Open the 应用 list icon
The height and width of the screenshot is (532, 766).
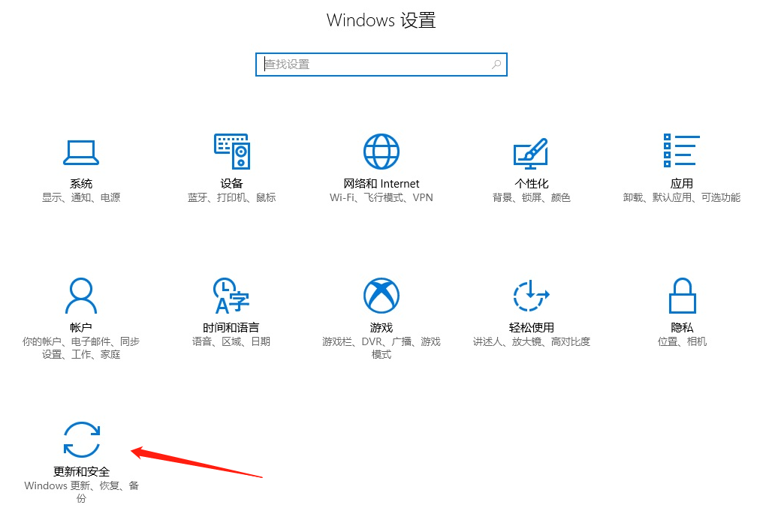pyautogui.click(x=681, y=151)
